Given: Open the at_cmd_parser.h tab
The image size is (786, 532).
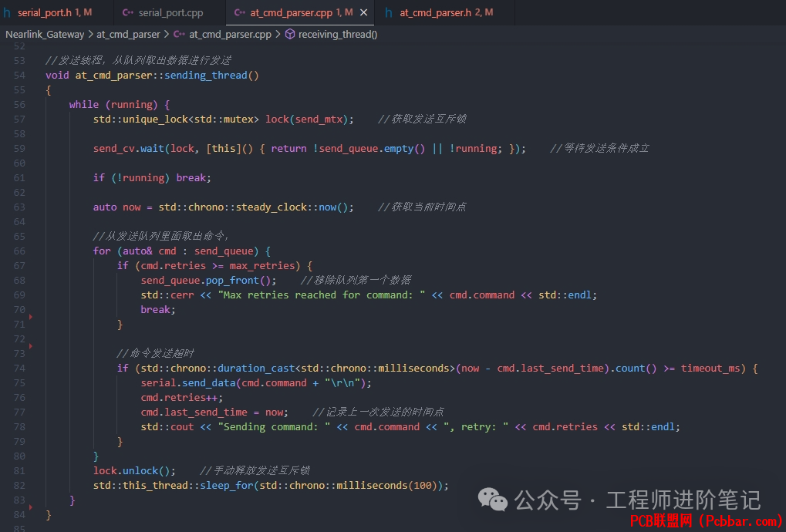Looking at the screenshot, I should [x=446, y=12].
